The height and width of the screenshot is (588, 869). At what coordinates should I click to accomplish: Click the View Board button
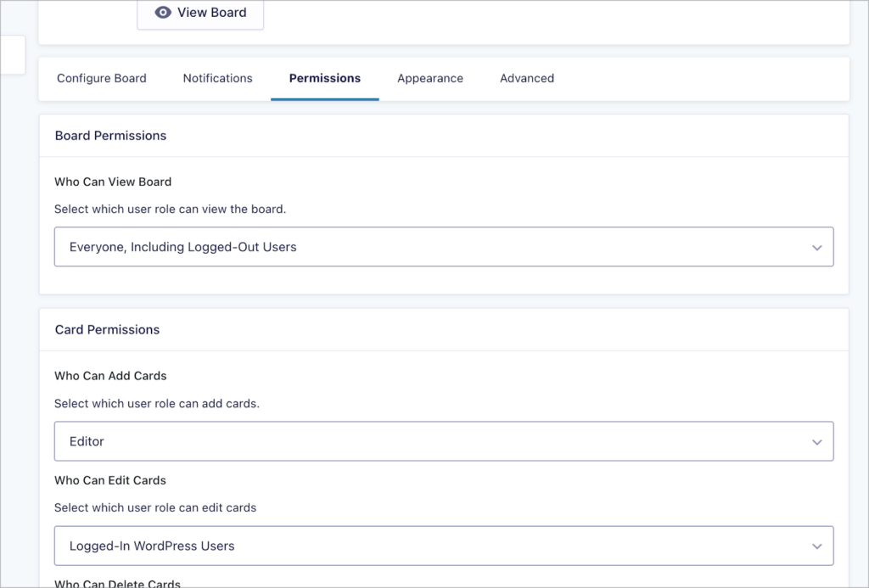[x=200, y=13]
